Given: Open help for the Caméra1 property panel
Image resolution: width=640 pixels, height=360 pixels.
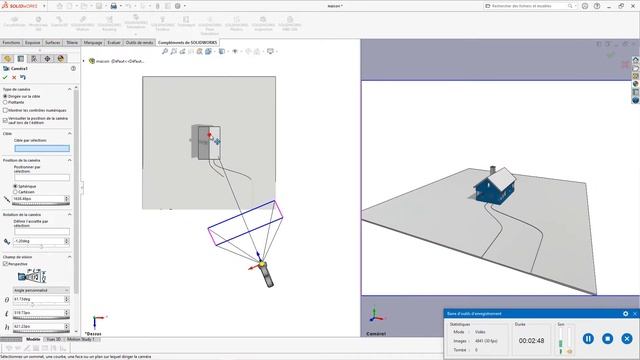Looking at the screenshot, I should [x=73, y=69].
